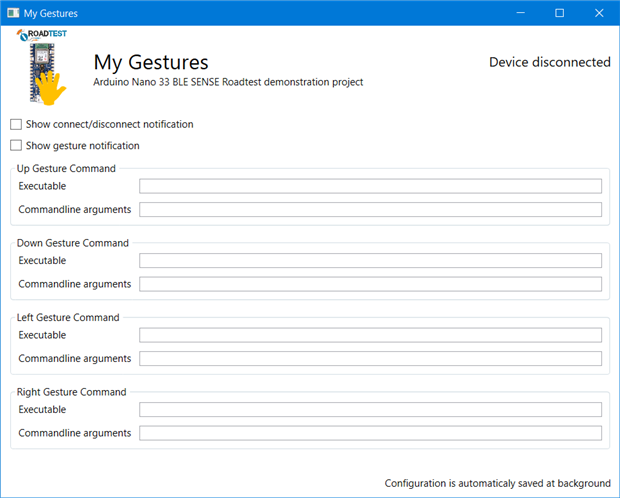Click the Configuration automatically saved status message
620x498 pixels.
pyautogui.click(x=497, y=483)
